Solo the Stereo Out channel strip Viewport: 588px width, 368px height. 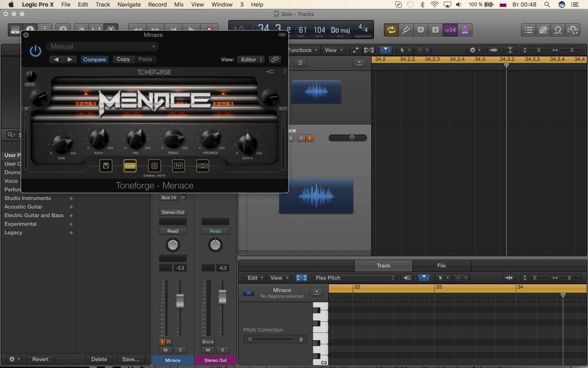tap(223, 350)
